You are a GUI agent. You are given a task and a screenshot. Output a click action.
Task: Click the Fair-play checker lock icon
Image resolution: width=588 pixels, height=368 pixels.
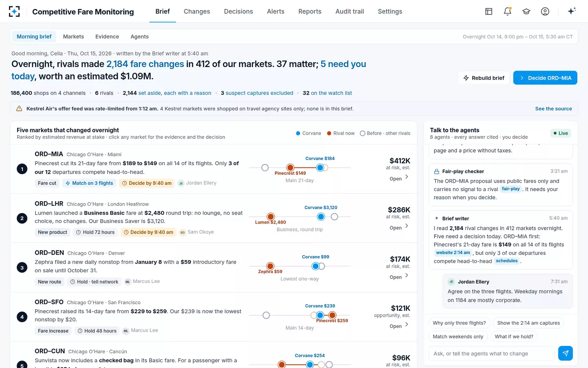(x=437, y=171)
